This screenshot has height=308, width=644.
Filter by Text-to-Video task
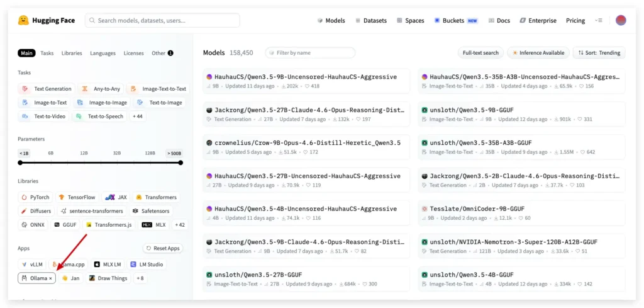pos(43,117)
